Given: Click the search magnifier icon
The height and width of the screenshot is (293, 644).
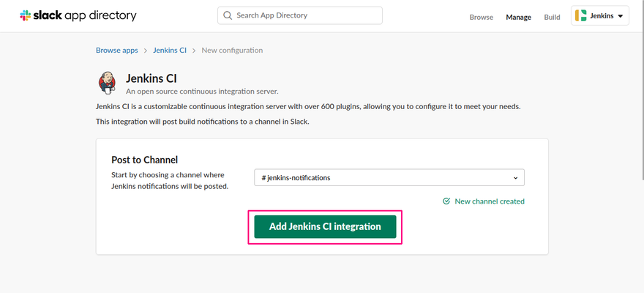Looking at the screenshot, I should pos(228,15).
